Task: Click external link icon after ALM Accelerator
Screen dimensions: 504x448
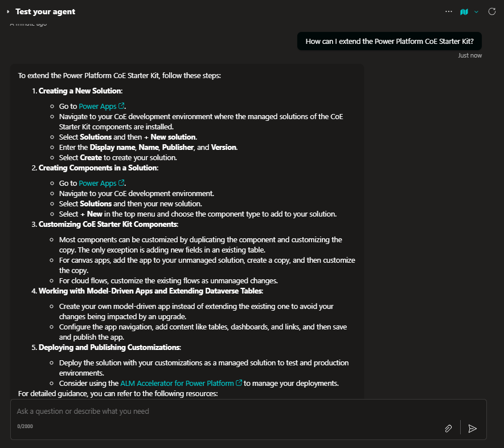Action: (x=239, y=382)
